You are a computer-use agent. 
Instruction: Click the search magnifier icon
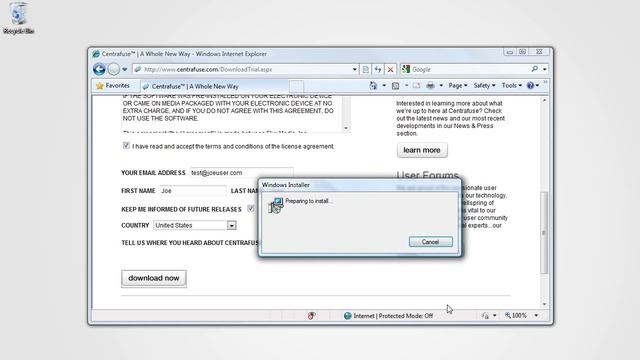(x=535, y=69)
